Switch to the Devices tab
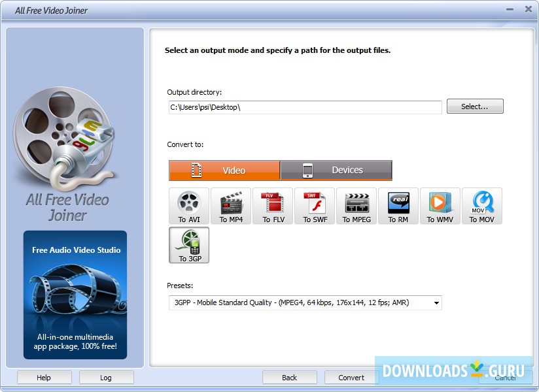 (x=336, y=169)
